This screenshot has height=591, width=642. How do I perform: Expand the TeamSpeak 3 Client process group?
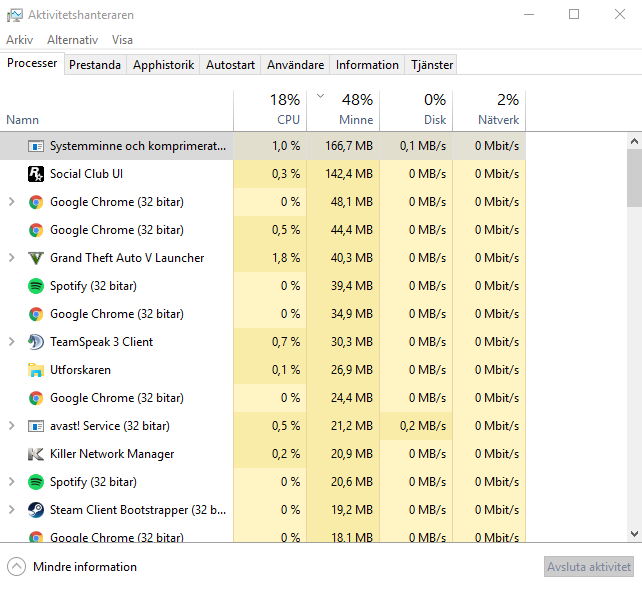pos(12,342)
